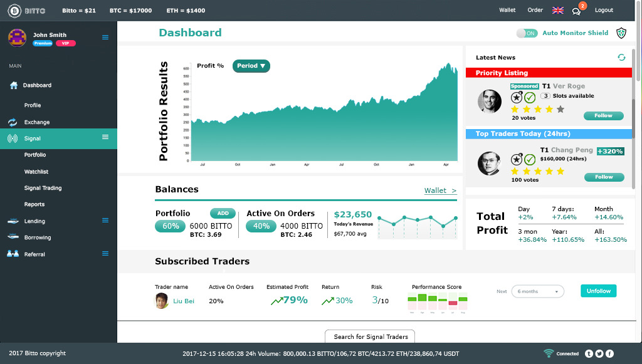Viewport: 642px width, 364px height.
Task: Open Reports in the sidebar
Action: (x=34, y=204)
